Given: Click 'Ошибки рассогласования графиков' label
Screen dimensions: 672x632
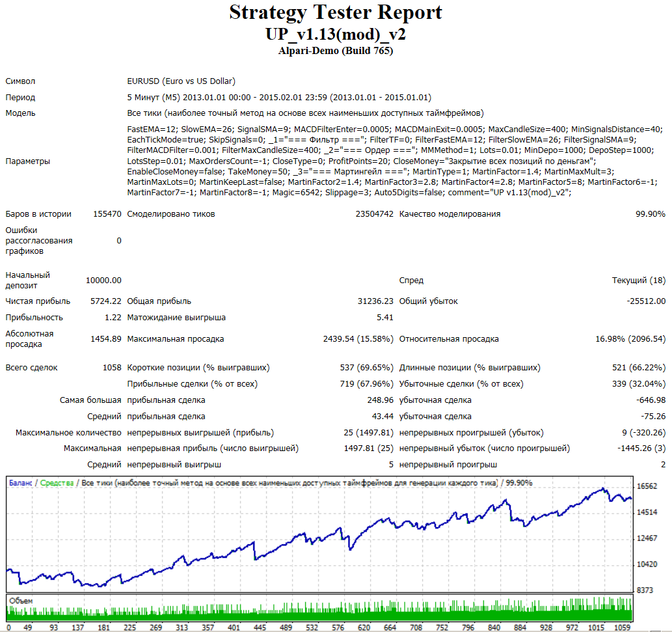Looking at the screenshot, I should (x=38, y=241).
